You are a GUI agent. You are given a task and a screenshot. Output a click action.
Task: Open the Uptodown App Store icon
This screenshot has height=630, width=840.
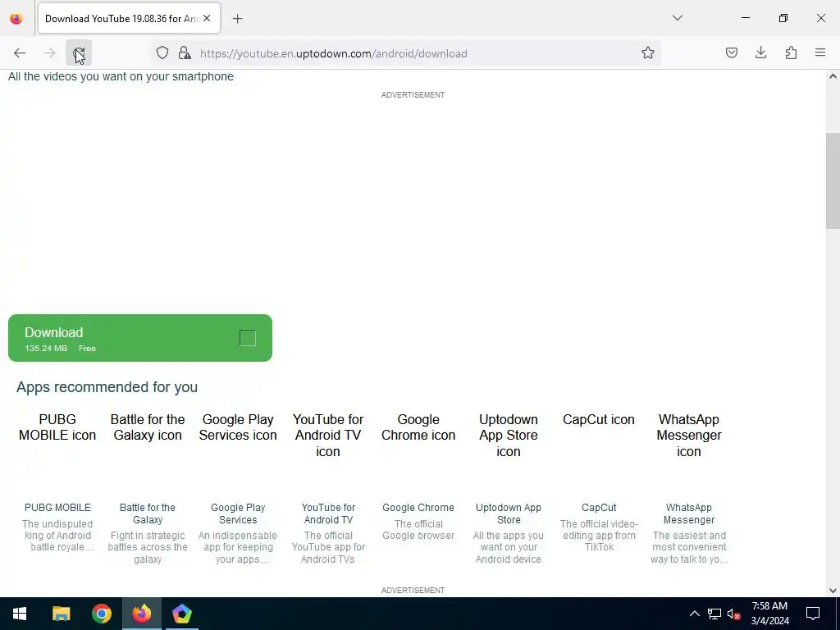[x=509, y=435]
